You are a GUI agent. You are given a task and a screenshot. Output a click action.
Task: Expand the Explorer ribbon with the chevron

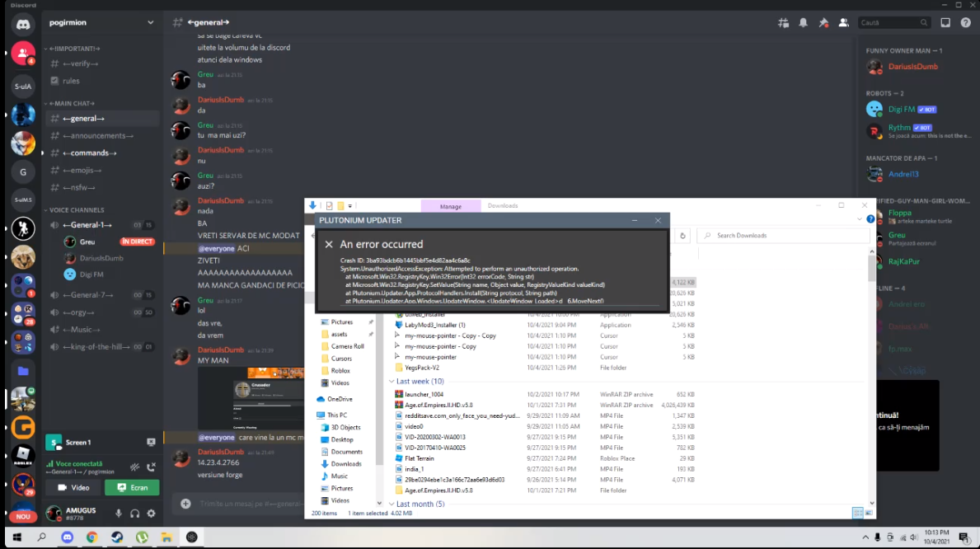coord(860,218)
